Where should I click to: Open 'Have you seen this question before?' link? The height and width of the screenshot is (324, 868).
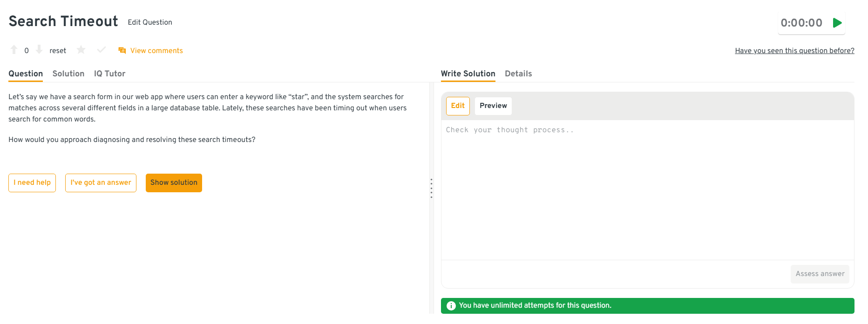(x=794, y=51)
